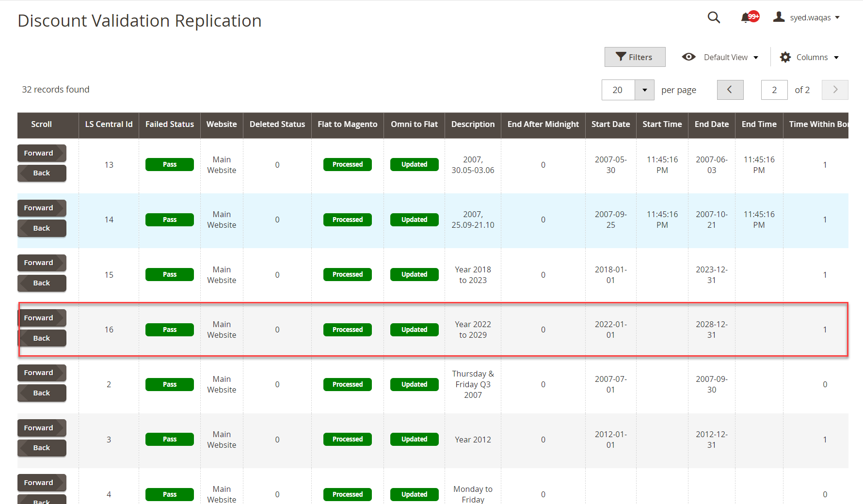Click Back button for record 14
This screenshot has width=863, height=504.
coord(41,228)
